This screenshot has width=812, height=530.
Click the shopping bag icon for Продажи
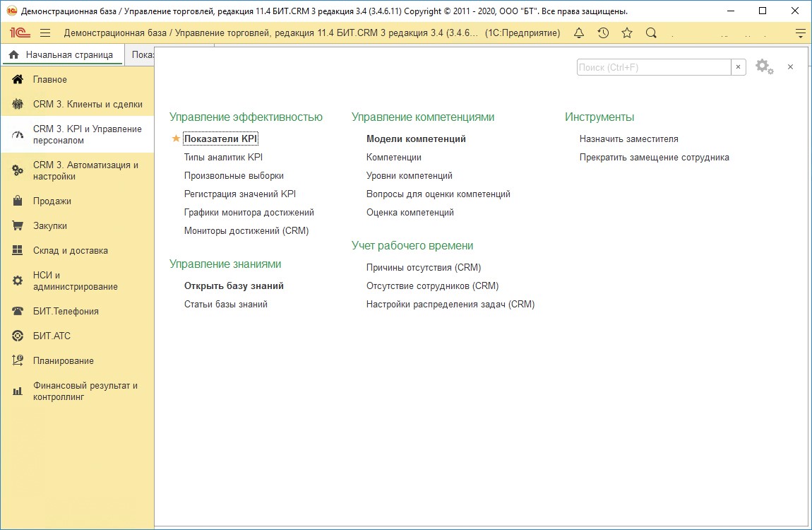[18, 201]
